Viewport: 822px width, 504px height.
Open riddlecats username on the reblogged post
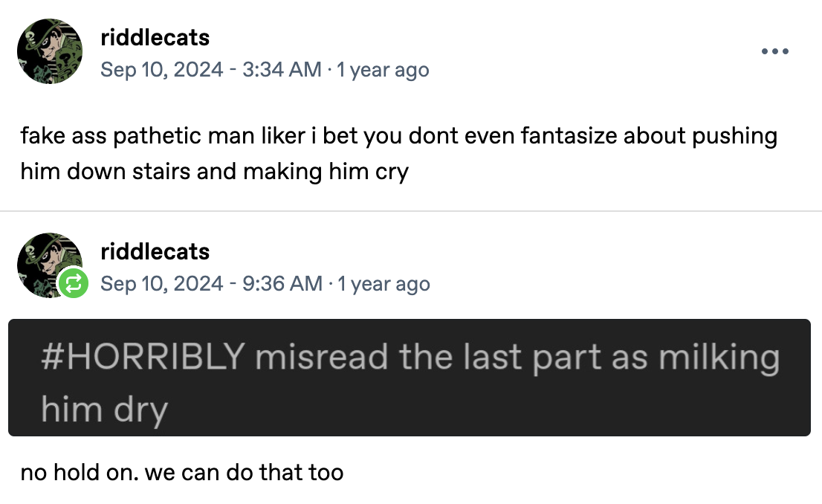155,252
